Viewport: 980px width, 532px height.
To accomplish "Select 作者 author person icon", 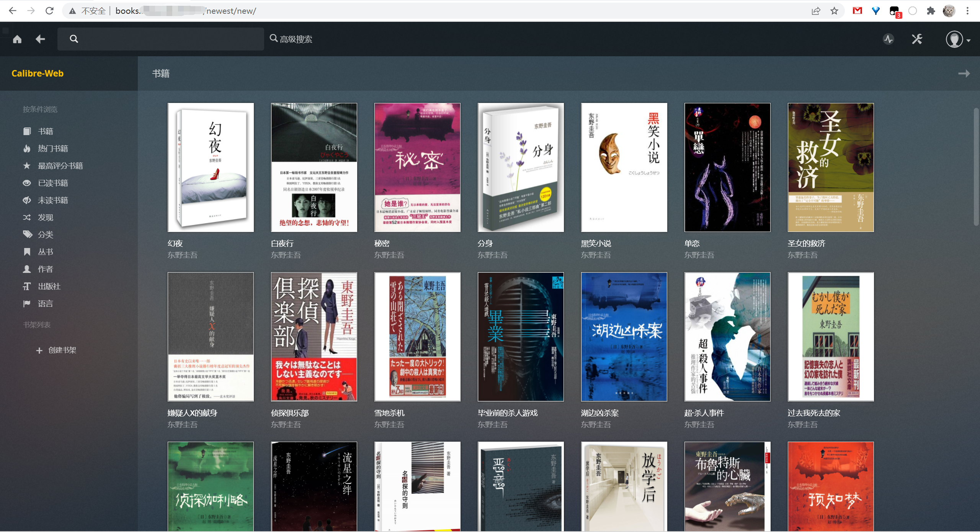I will click(x=27, y=269).
